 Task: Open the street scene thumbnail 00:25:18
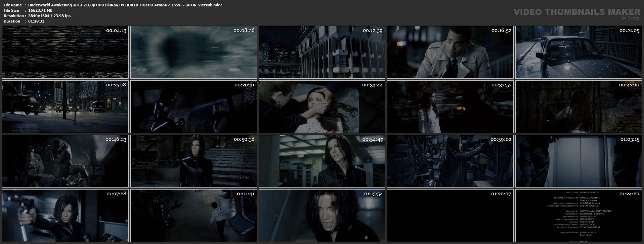[65, 107]
